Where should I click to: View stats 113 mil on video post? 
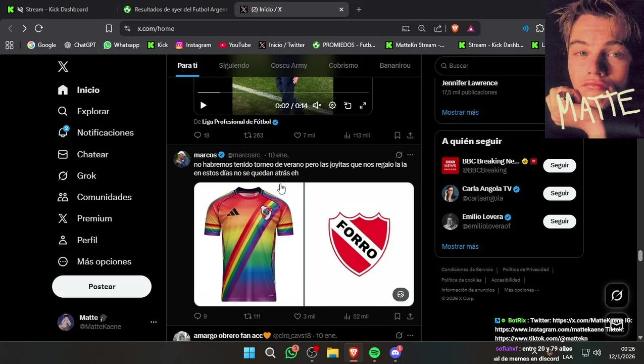point(357,135)
